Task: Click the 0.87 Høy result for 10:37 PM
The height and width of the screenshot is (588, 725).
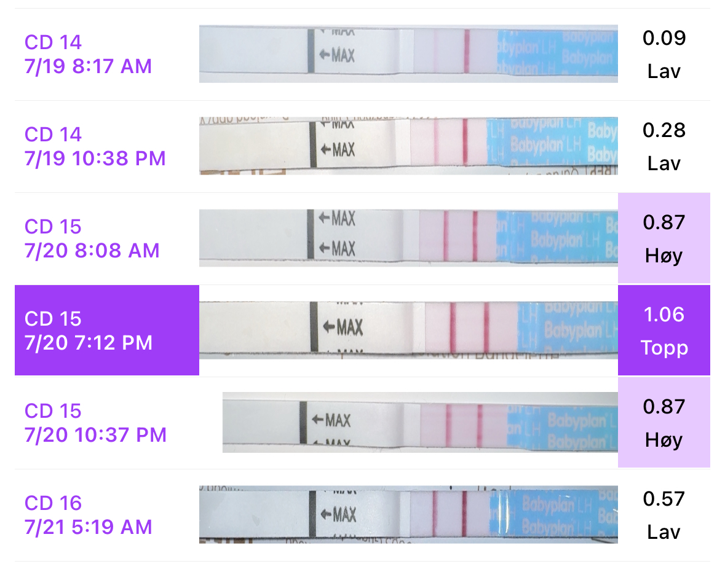Action: click(664, 423)
